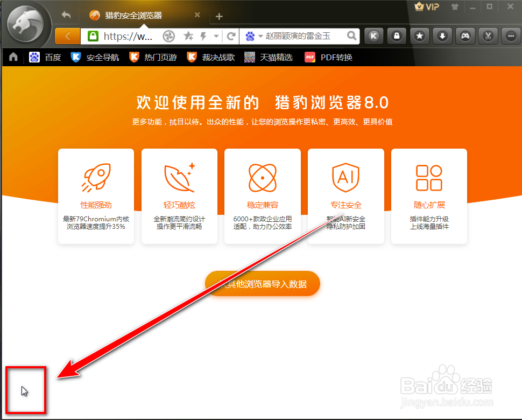Click the home icon on bookmarks bar
Viewport: 522px width, 420px height.
click(12, 57)
